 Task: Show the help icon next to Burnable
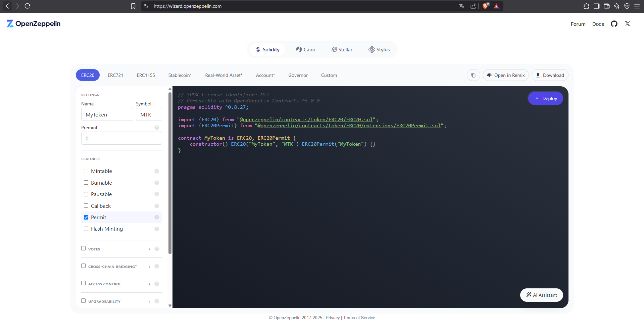(x=156, y=183)
